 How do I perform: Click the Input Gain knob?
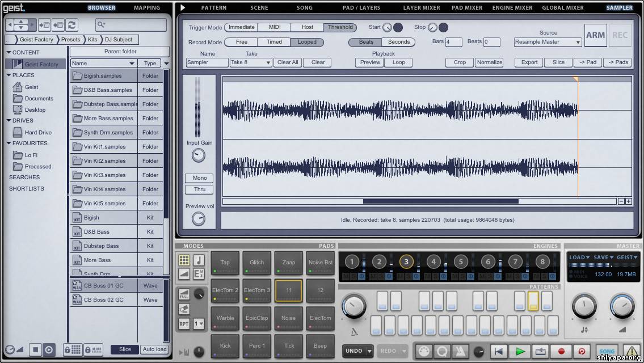click(199, 155)
